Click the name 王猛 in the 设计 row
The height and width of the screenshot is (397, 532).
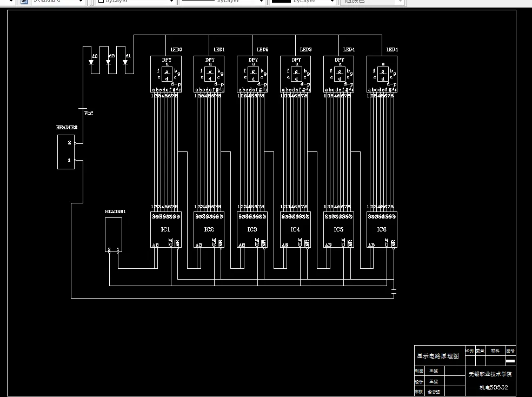(434, 382)
